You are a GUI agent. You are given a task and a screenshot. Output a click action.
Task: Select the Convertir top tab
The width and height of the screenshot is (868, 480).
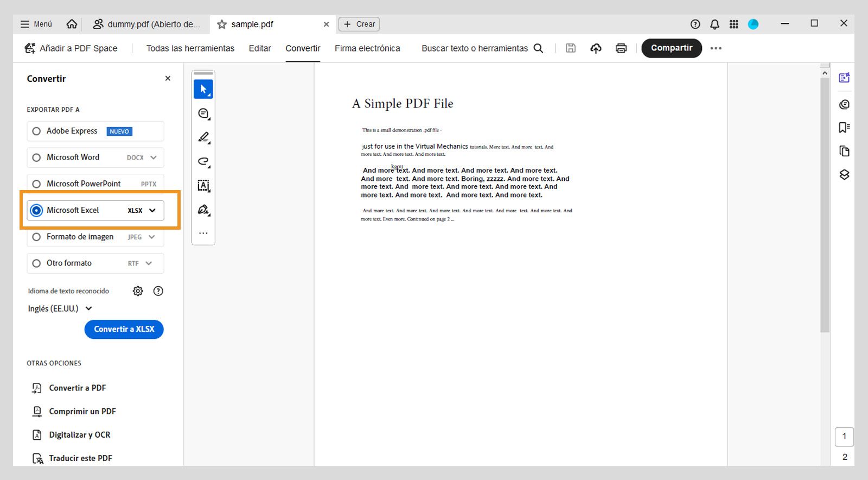click(x=303, y=48)
